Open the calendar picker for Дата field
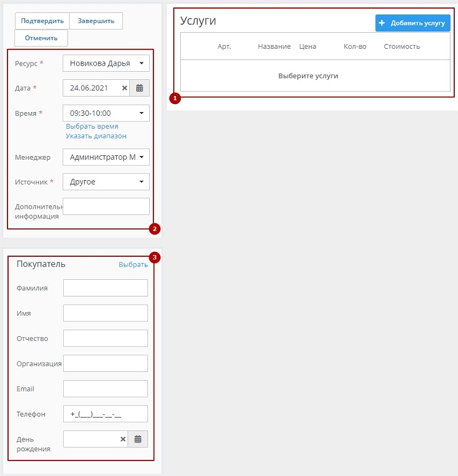This screenshot has width=458, height=476. 139,88
